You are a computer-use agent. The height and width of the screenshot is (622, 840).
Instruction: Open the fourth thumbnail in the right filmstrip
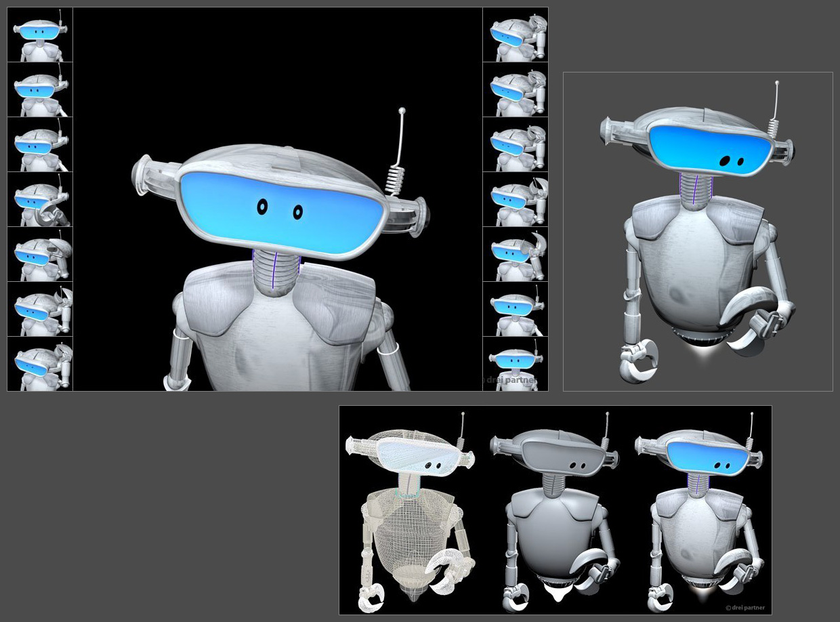(x=516, y=200)
